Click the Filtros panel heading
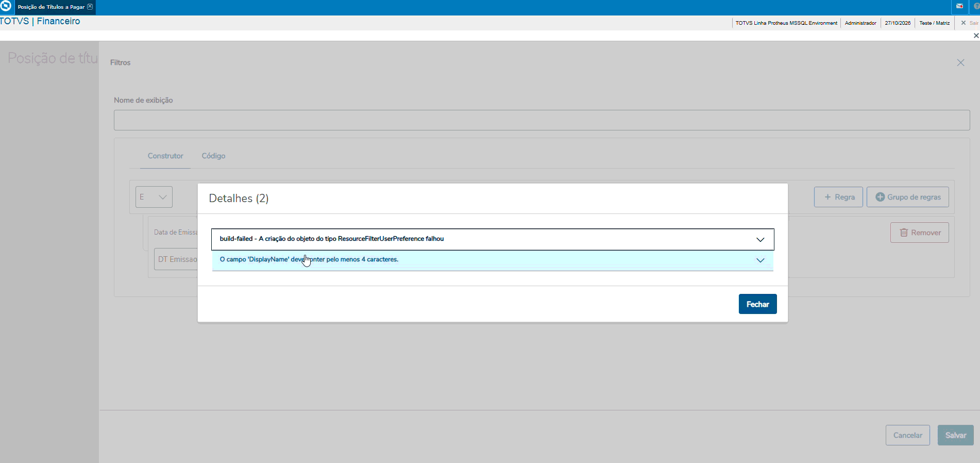This screenshot has height=463, width=980. [x=120, y=62]
